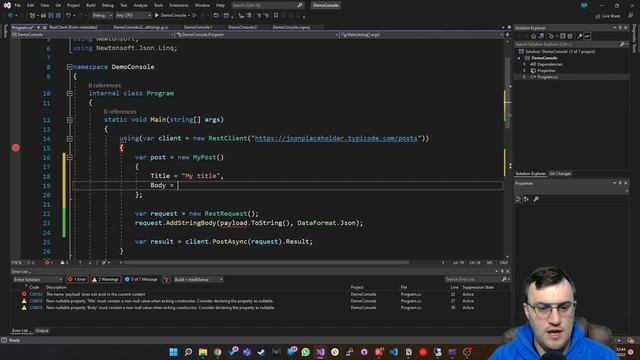Open Windows Start menu from the taskbar
The image size is (640, 360).
(x=173, y=352)
